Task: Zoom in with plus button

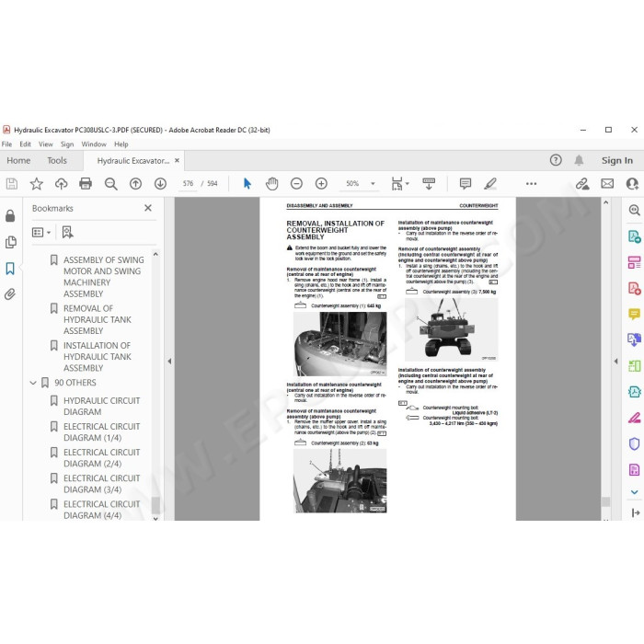Action: click(x=321, y=184)
